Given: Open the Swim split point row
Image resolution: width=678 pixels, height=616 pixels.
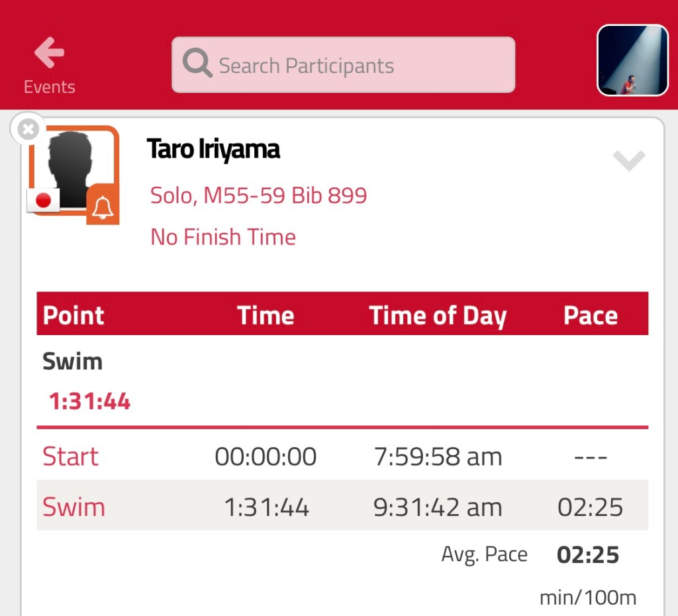Looking at the screenshot, I should pos(73,507).
